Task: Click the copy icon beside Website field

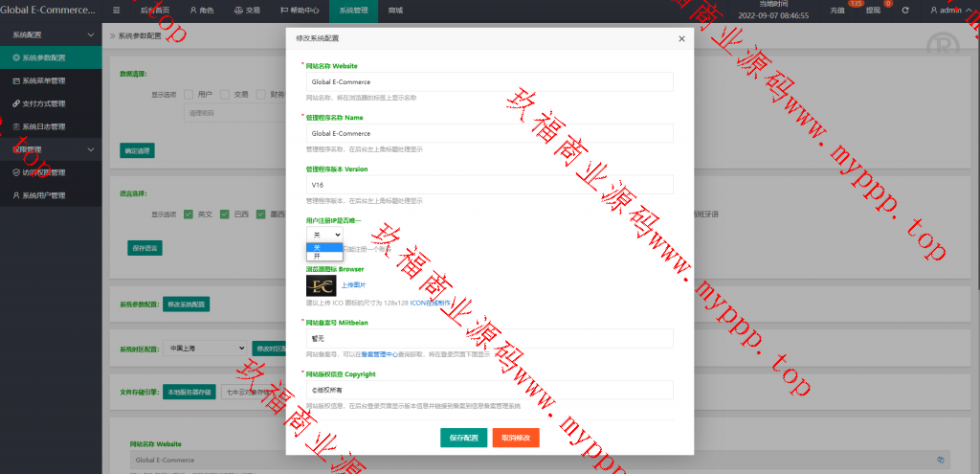Action: click(943, 460)
